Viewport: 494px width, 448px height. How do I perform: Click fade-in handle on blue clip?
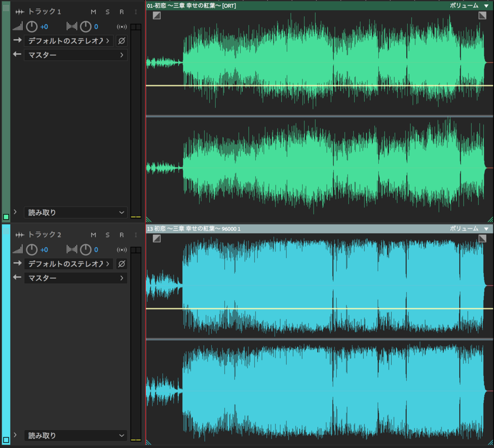click(157, 238)
